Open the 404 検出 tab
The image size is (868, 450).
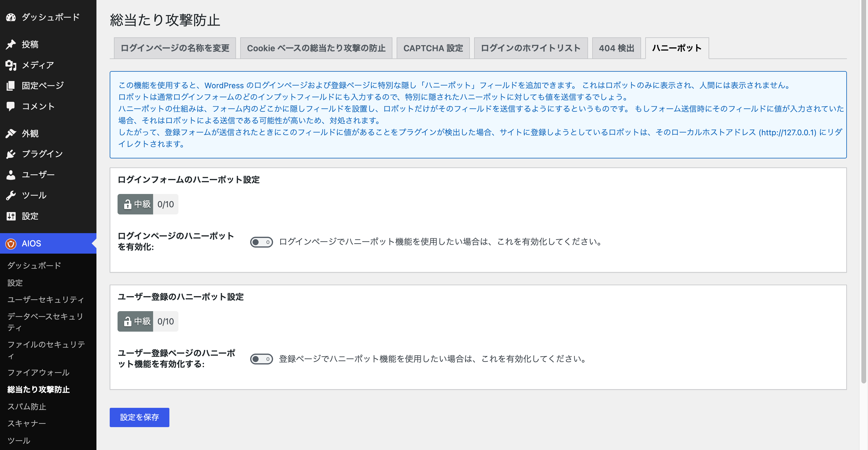coord(616,48)
